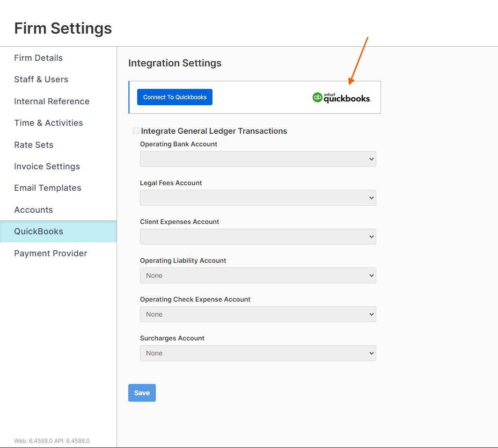Image resolution: width=498 pixels, height=448 pixels.
Task: Click the Firm Settings page title
Action: (x=63, y=28)
